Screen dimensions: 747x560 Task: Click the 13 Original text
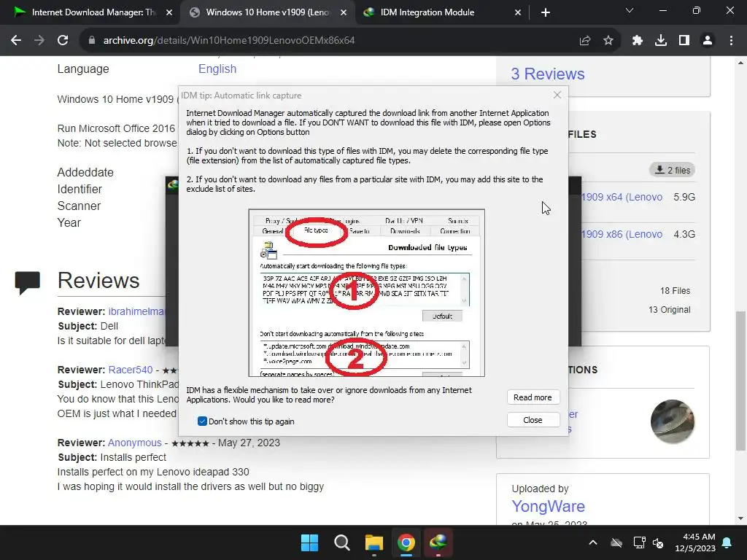[x=669, y=309]
